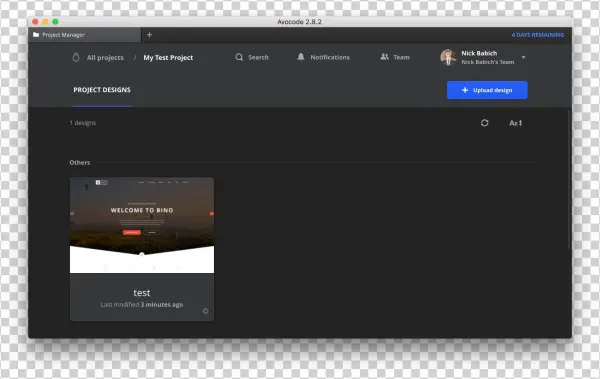Open the Team section label
The image size is (600, 379).
[401, 57]
